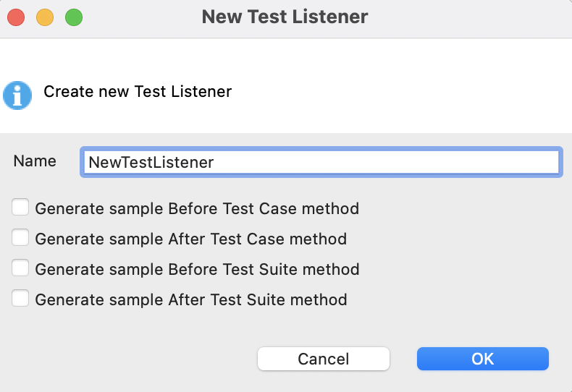The image size is (572, 392).
Task: Check Generate sample Before Test Suite method
Action: [20, 268]
